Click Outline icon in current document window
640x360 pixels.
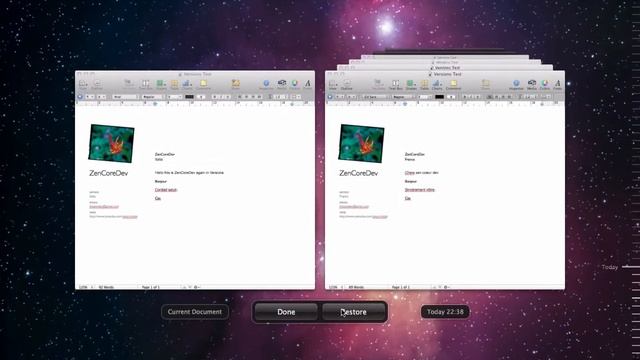(97, 84)
